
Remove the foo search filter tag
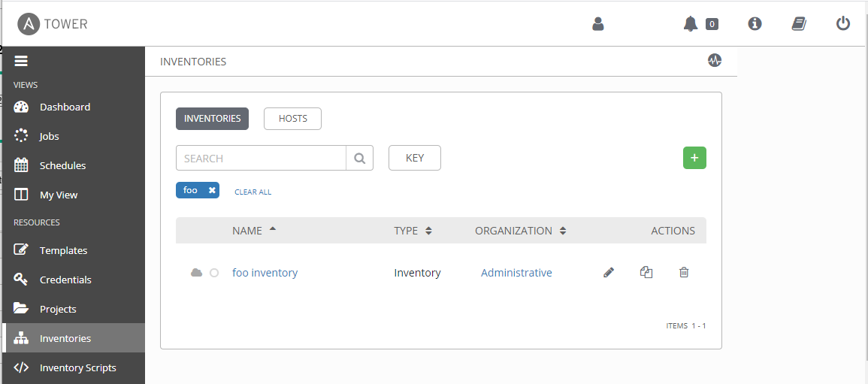coord(211,190)
